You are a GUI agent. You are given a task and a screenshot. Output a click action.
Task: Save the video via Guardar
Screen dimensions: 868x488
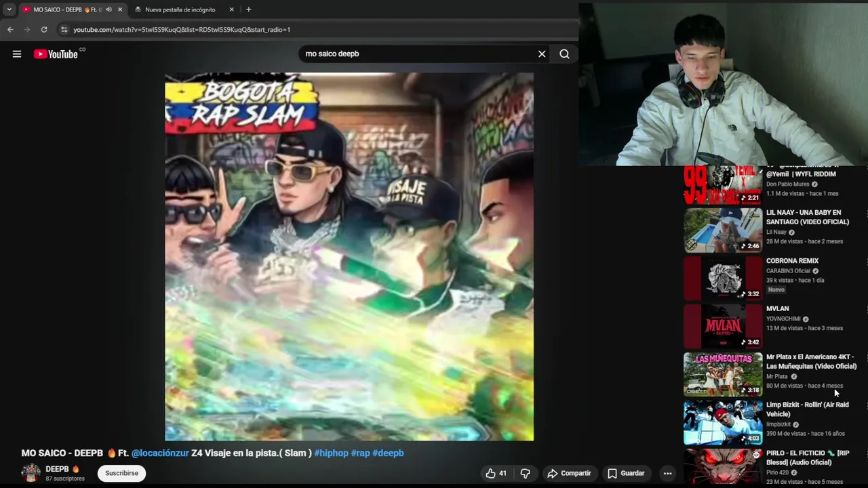[x=626, y=473]
